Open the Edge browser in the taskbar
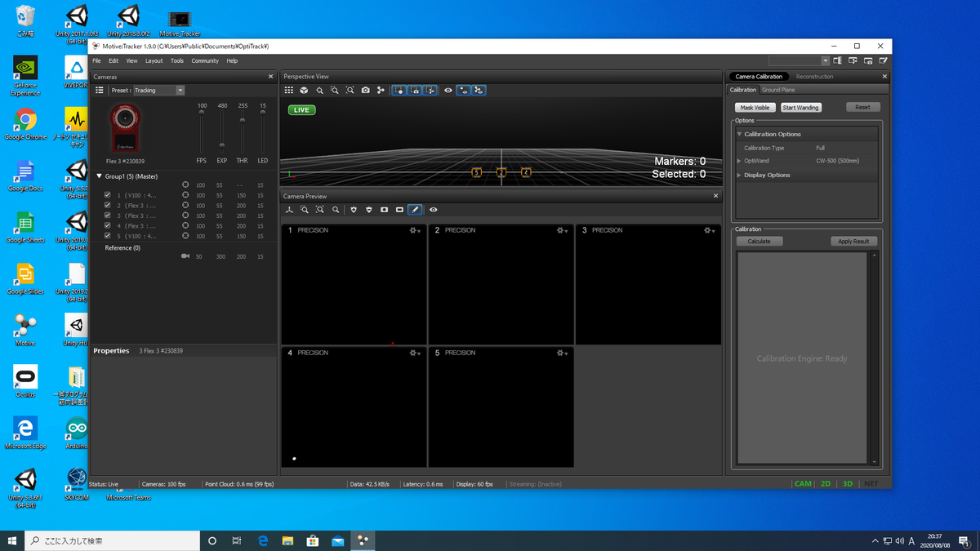Viewport: 980px width, 551px height. 263,540
